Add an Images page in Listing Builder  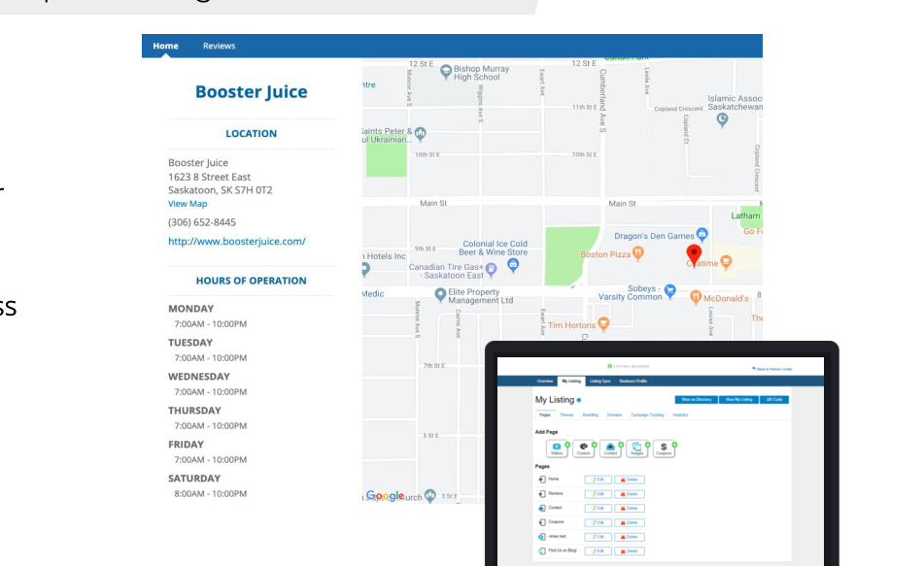click(637, 449)
